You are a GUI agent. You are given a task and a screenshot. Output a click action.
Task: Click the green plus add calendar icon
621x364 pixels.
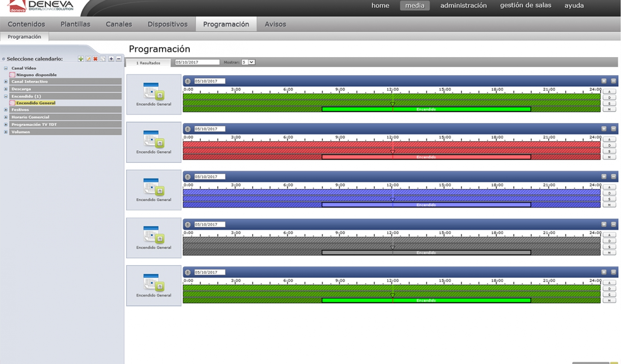point(80,59)
